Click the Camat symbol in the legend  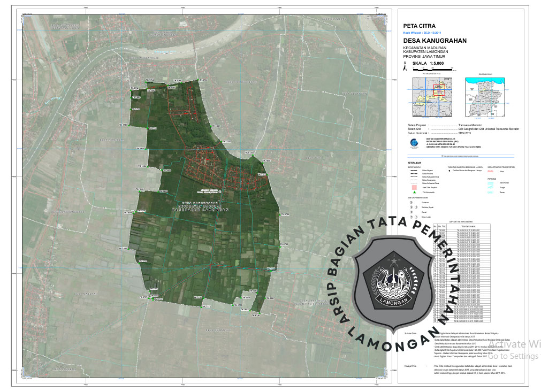411,212
